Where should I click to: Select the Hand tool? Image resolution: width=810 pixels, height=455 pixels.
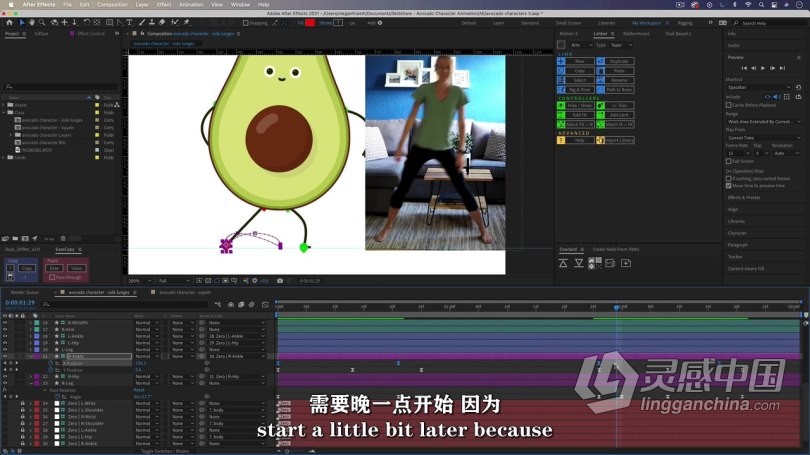[x=32, y=23]
